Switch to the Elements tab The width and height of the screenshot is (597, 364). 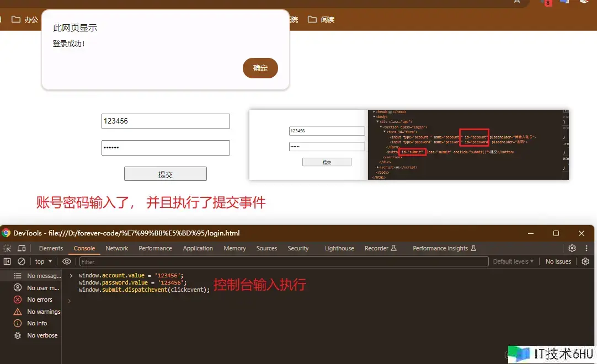point(51,248)
